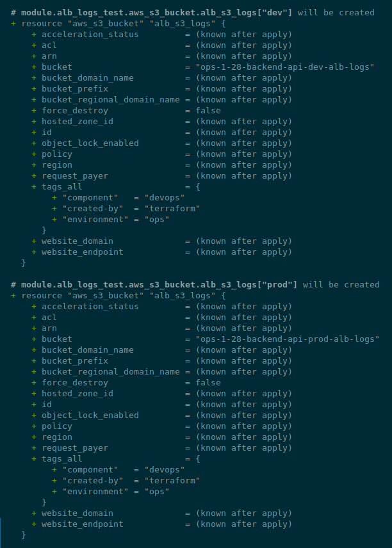Click the plus sign before first acceleration_status
Screen dimensions: 392x548
pos(34,35)
